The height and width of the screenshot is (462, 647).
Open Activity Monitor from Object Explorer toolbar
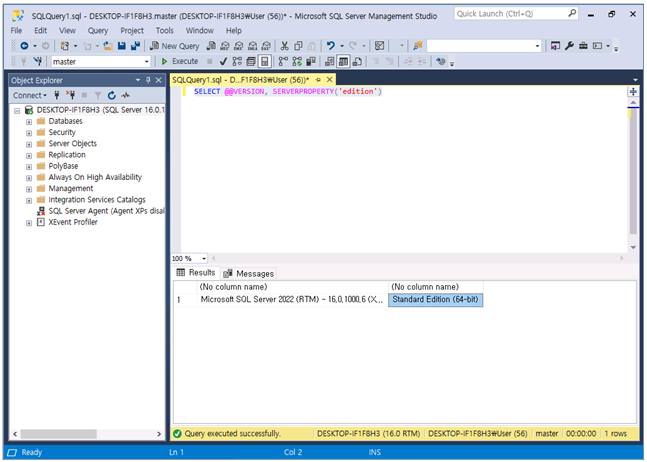(125, 95)
